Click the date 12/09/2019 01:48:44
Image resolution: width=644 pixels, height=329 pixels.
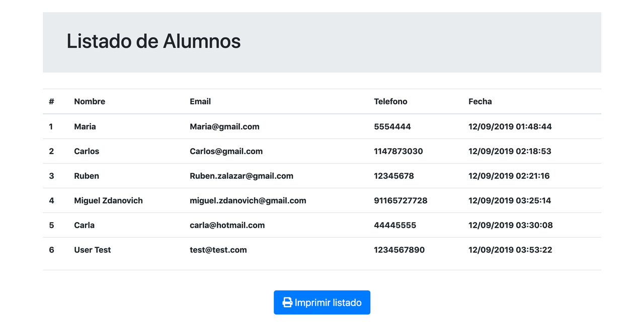tap(510, 127)
